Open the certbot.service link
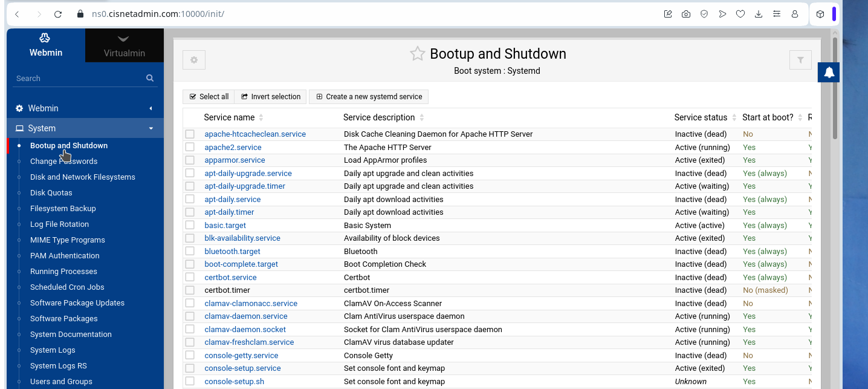 pyautogui.click(x=230, y=277)
